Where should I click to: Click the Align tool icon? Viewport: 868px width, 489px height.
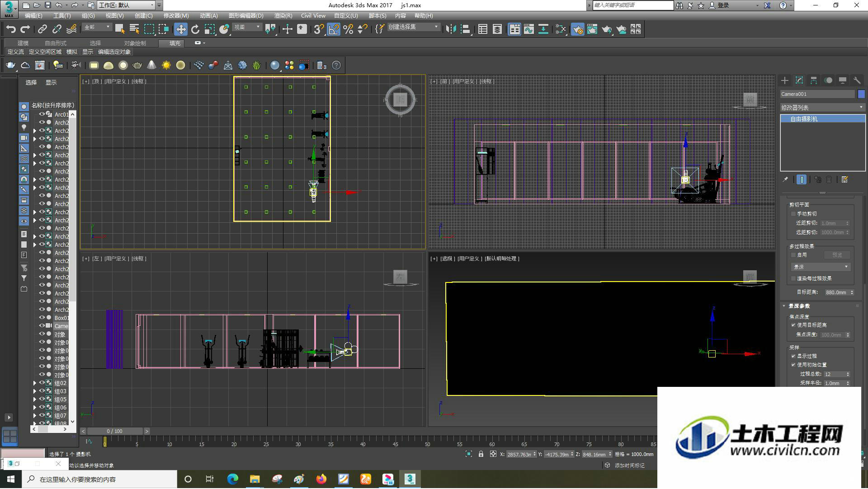click(465, 29)
